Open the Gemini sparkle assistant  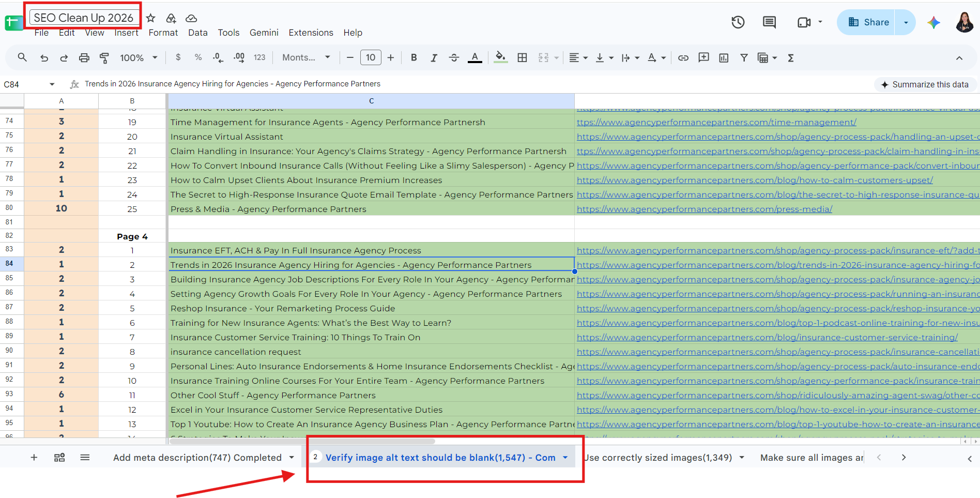click(933, 22)
